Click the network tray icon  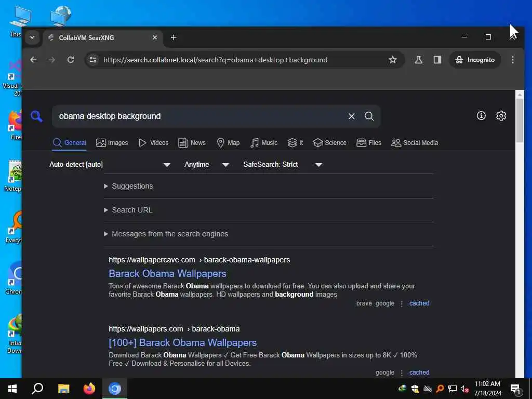(x=452, y=389)
